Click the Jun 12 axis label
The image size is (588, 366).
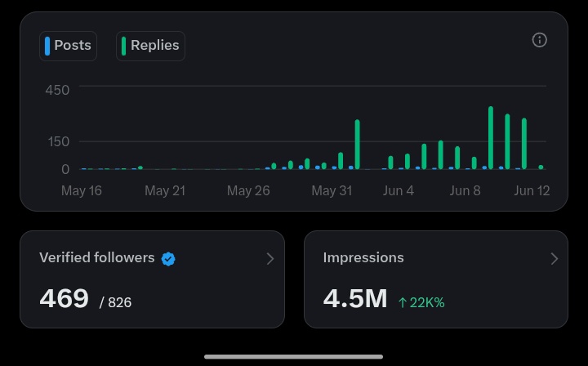click(x=532, y=190)
